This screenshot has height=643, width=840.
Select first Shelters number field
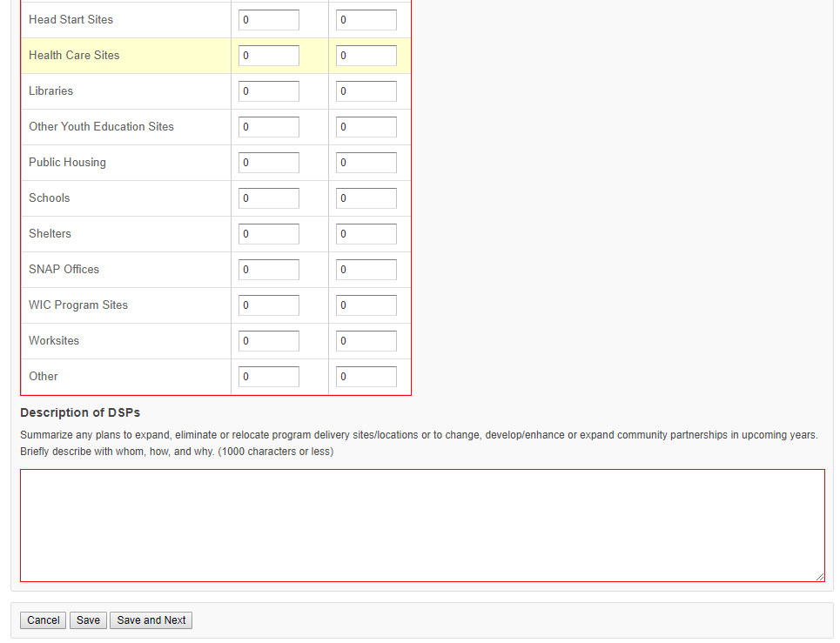click(x=269, y=234)
